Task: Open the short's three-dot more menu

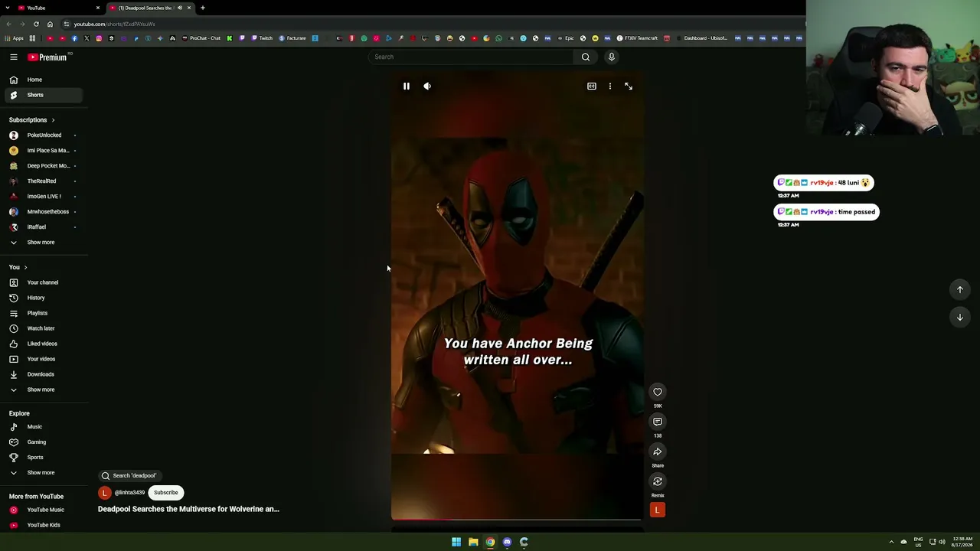Action: coord(610,86)
